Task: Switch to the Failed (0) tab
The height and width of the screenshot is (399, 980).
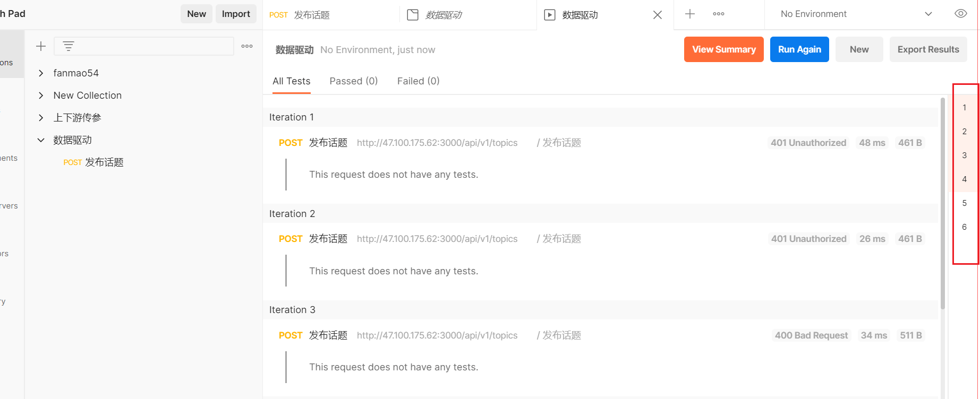Action: point(419,81)
